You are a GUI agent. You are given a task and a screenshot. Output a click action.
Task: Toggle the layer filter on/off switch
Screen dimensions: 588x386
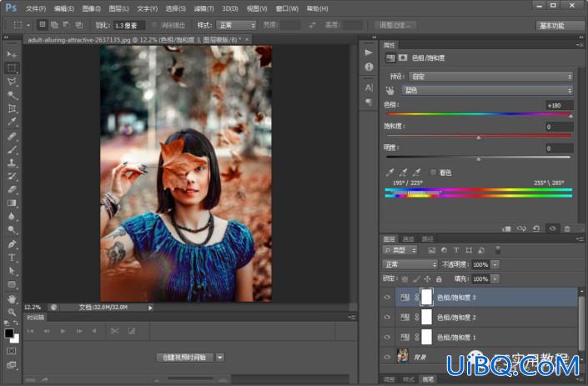click(498, 249)
